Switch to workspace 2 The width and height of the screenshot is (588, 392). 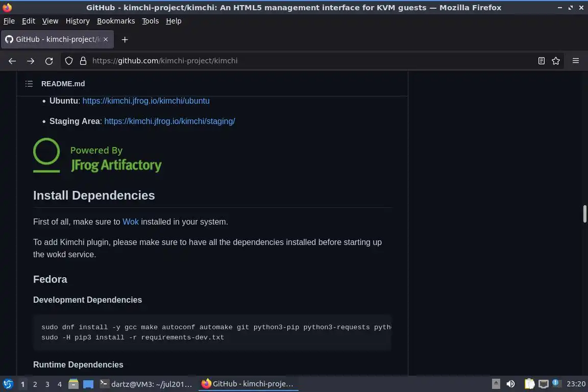(35, 384)
